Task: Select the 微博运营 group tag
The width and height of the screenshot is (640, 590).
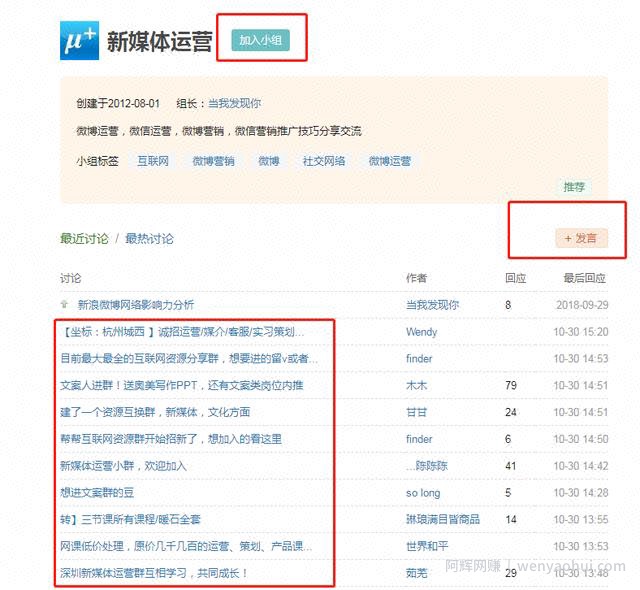Action: pos(389,161)
